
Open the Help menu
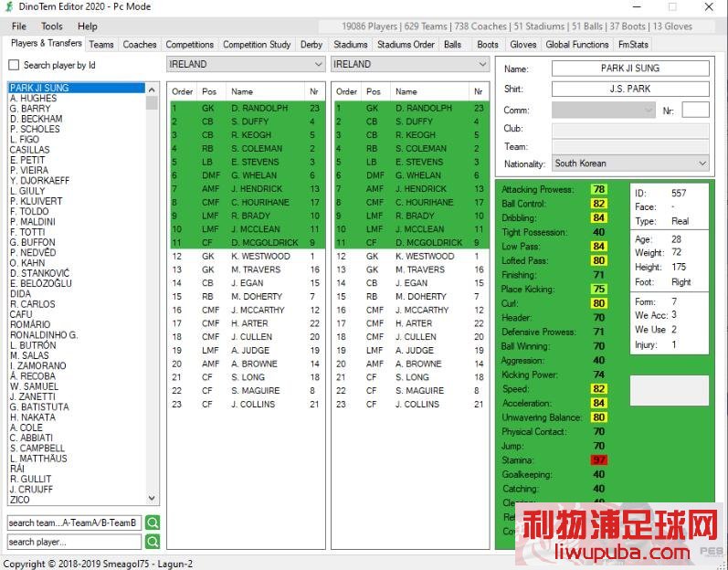tap(88, 26)
